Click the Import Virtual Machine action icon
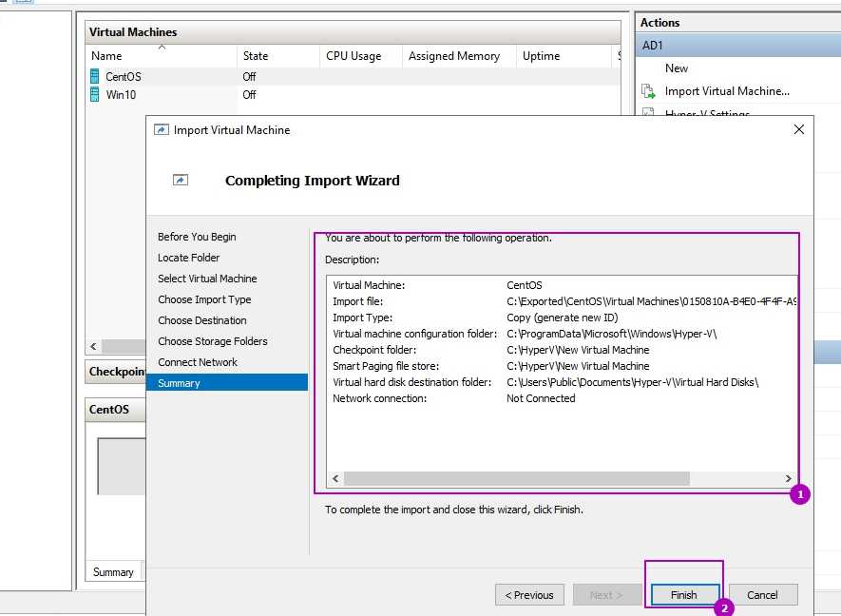 [649, 91]
